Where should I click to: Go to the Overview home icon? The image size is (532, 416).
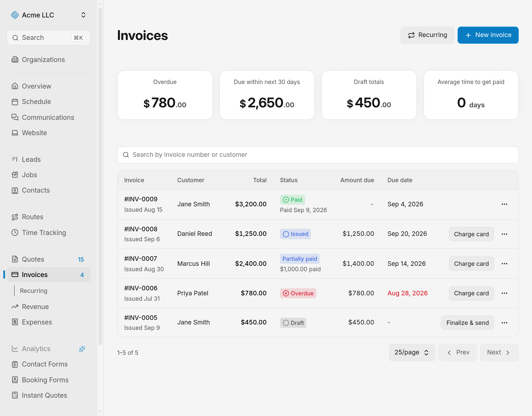tap(15, 86)
